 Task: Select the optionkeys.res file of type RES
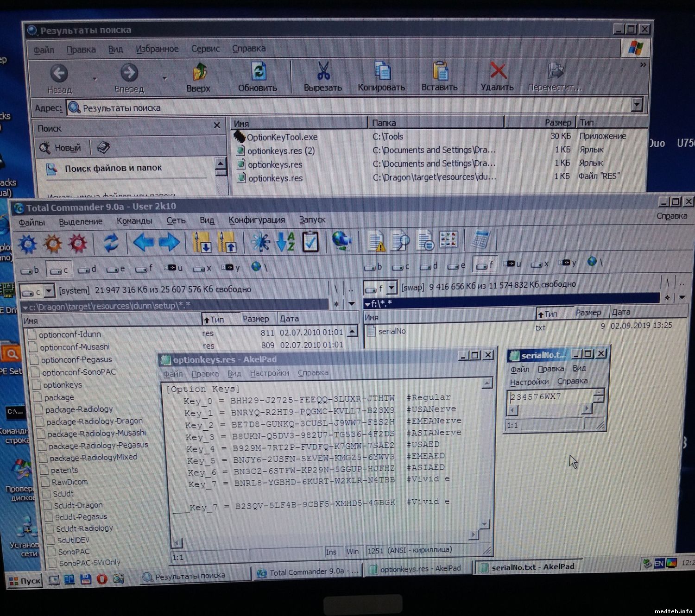[x=275, y=178]
